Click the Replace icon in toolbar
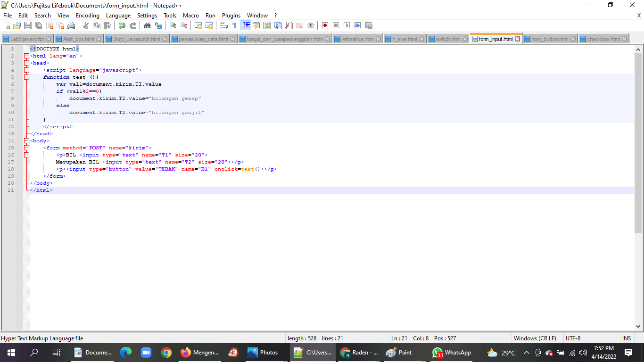The height and width of the screenshot is (362, 644). (158, 25)
